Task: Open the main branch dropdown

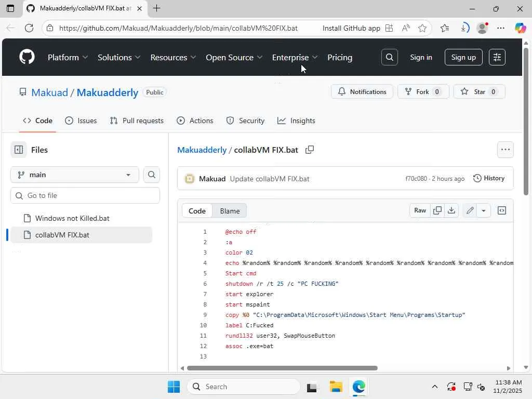Action: tap(75, 175)
